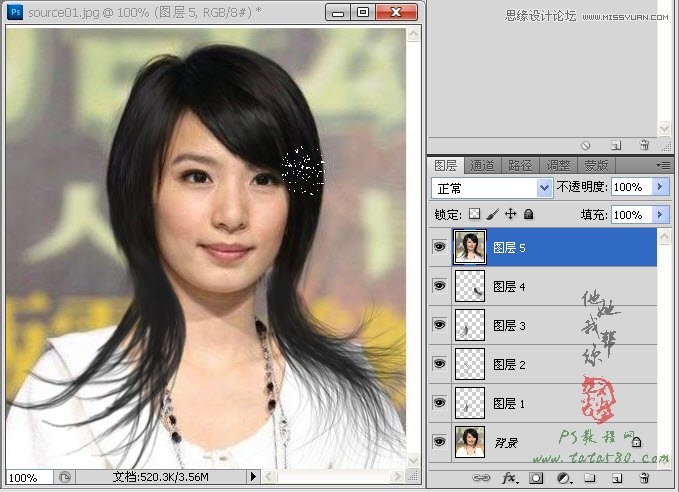679x492 pixels.
Task: Click the upper panel scrollbar down arrow
Action: pos(664,128)
